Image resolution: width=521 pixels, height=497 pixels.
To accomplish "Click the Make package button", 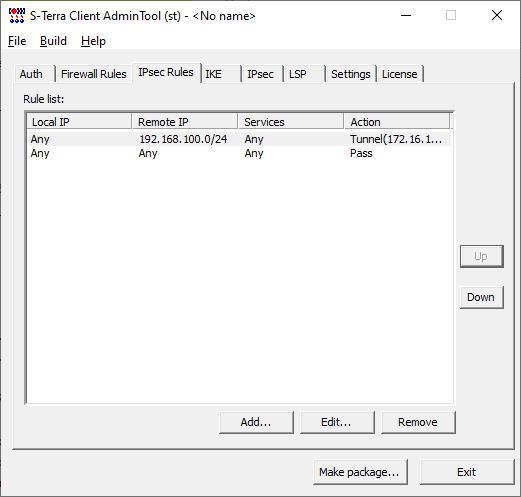I will click(360, 472).
